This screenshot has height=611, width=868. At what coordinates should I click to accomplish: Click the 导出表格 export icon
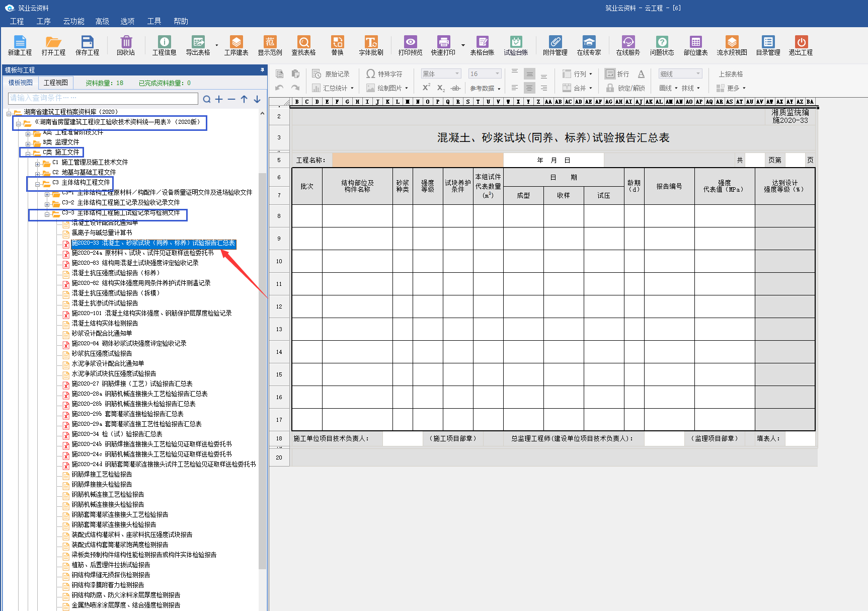coord(198,45)
